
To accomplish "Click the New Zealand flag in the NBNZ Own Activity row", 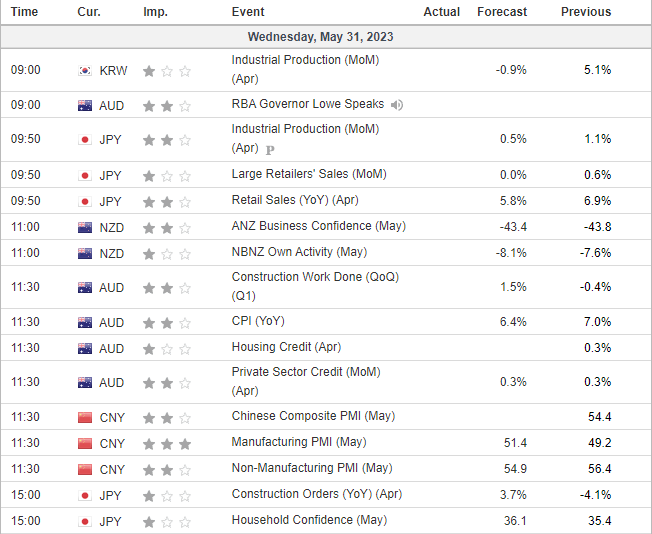I will click(x=85, y=254).
